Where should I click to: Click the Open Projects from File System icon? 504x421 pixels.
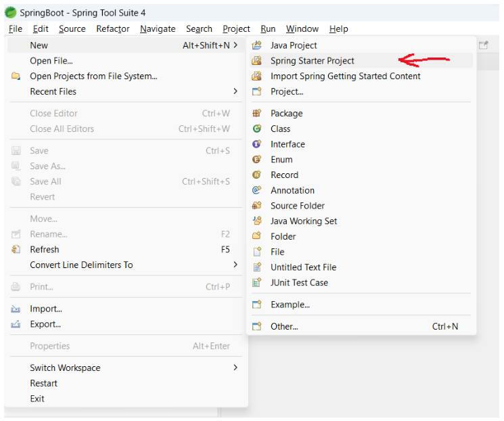(x=16, y=76)
